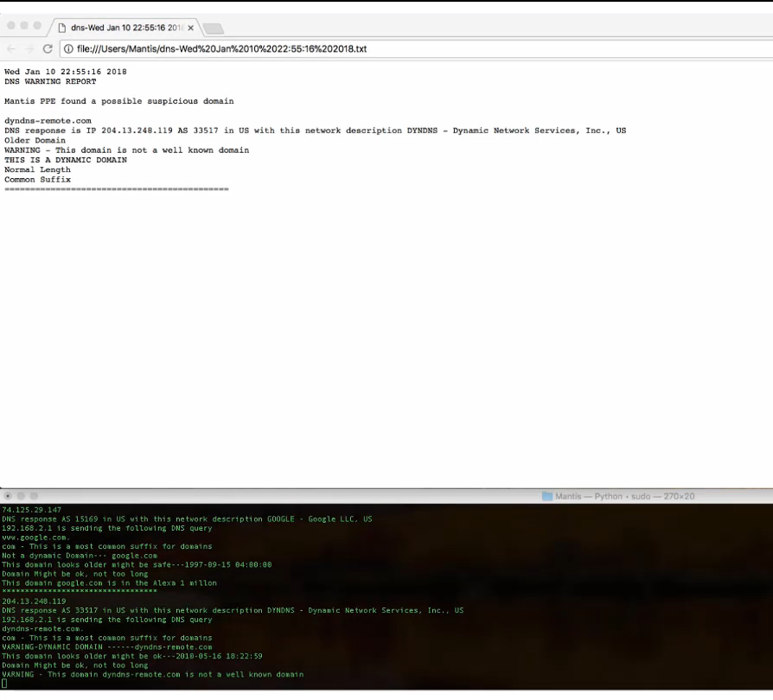This screenshot has height=700, width=773.
Task: Close the Mantis terminal window
Action: coord(8,496)
